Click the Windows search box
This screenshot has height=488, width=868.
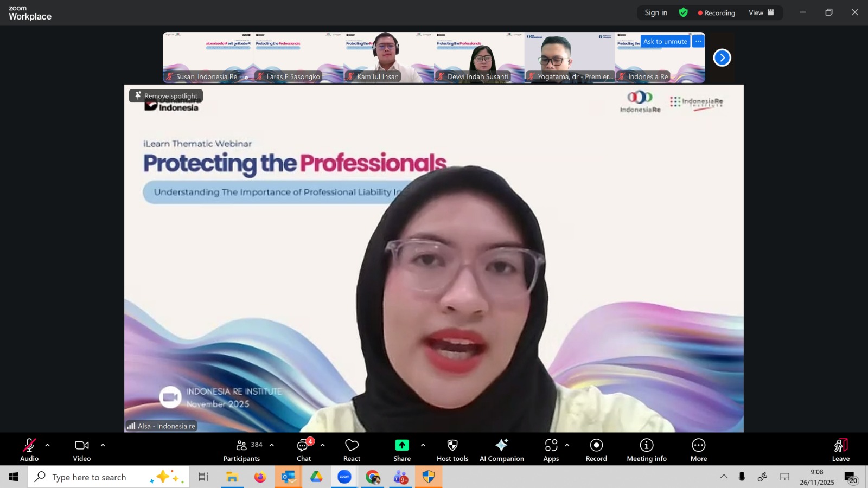pyautogui.click(x=90, y=477)
